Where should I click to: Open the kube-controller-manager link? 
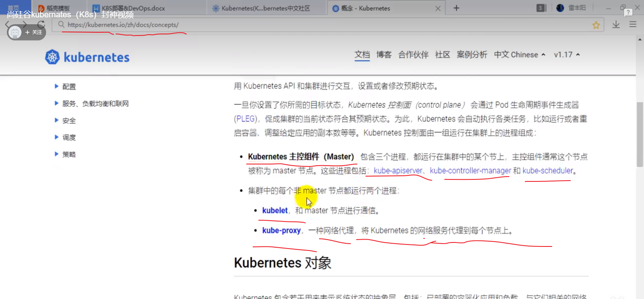(x=470, y=171)
